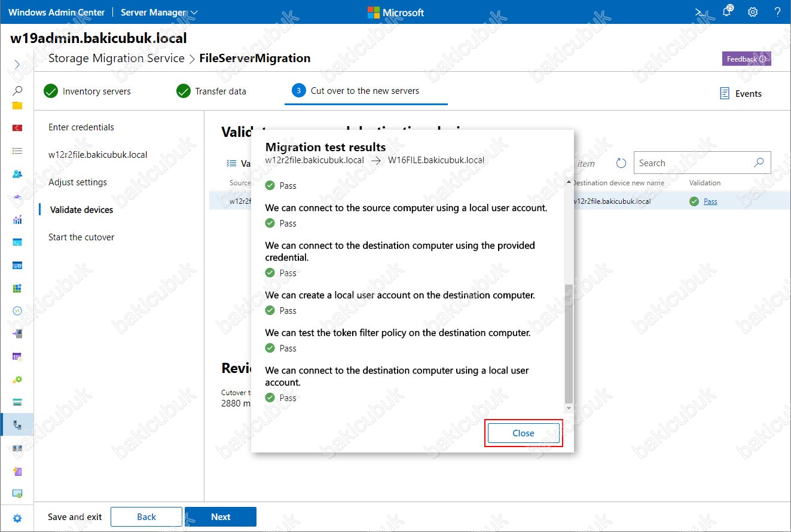The width and height of the screenshot is (791, 532).
Task: Click the Migration test results heading
Action: coord(326,147)
